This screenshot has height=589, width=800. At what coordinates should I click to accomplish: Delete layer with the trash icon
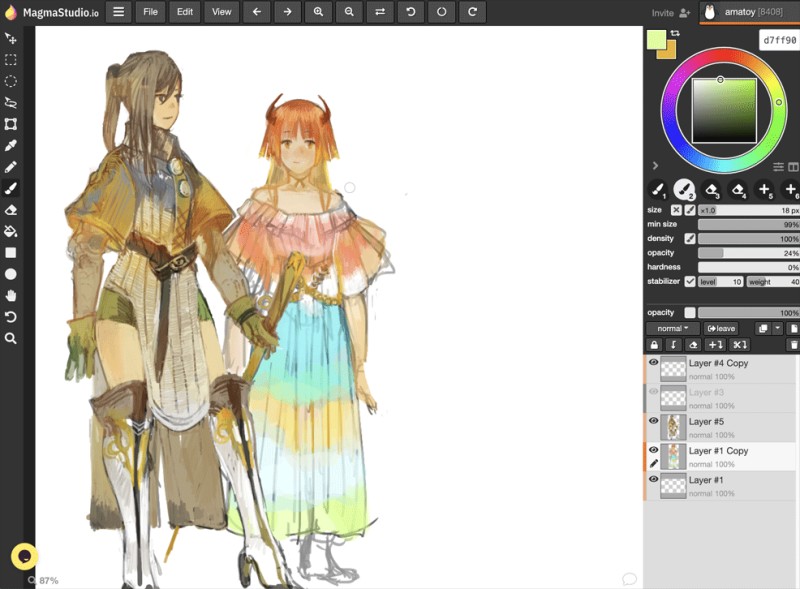pyautogui.click(x=793, y=345)
